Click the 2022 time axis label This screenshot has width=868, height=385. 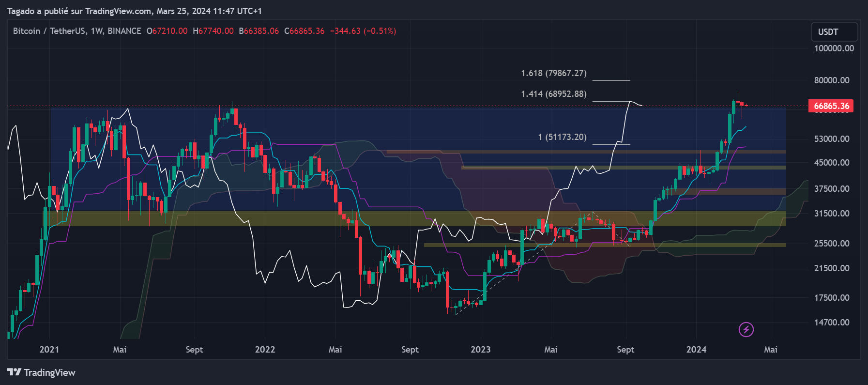[265, 350]
